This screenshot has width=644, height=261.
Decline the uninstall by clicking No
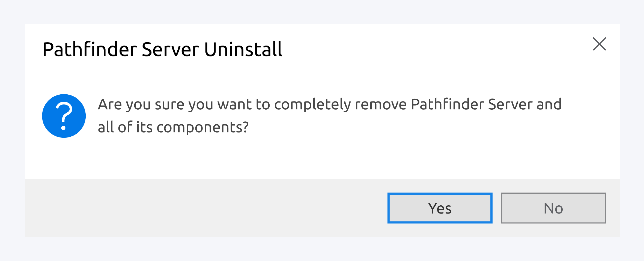click(x=553, y=208)
